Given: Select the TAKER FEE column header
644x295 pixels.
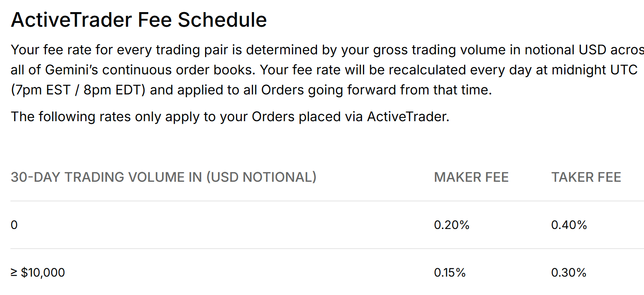Looking at the screenshot, I should coord(586,177).
